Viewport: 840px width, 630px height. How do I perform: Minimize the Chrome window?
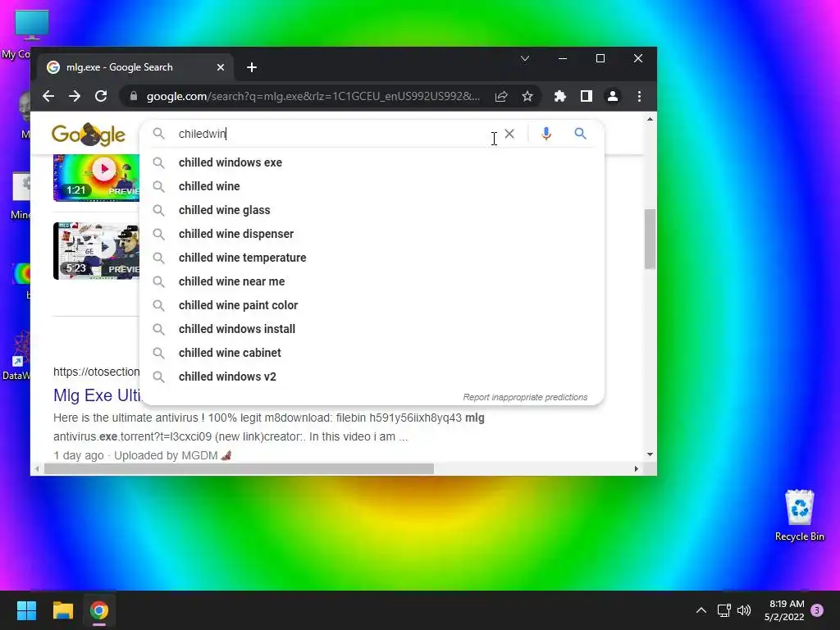pyautogui.click(x=563, y=58)
